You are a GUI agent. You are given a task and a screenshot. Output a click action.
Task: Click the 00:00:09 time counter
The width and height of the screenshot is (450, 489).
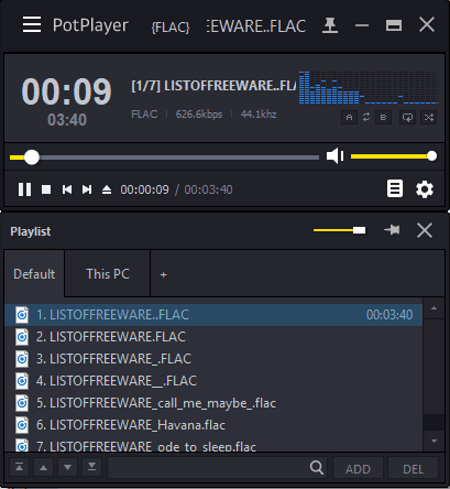(145, 190)
